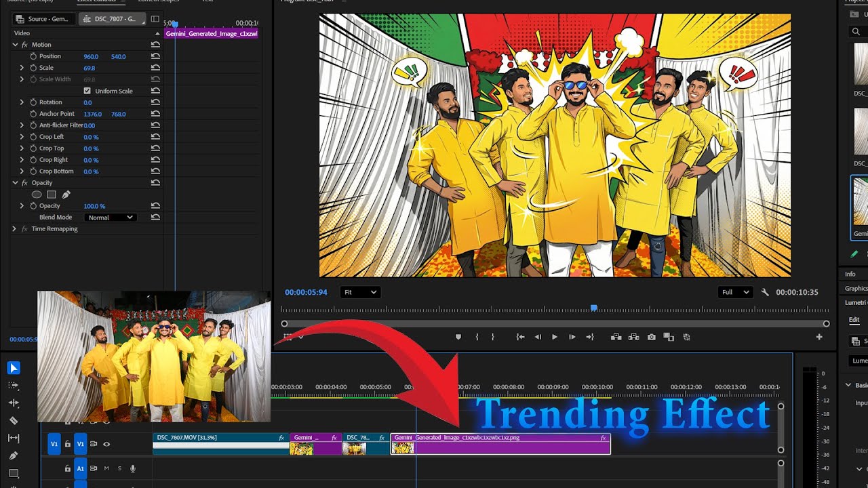Reset the Scale parameter
868x488 pixels.
point(155,68)
